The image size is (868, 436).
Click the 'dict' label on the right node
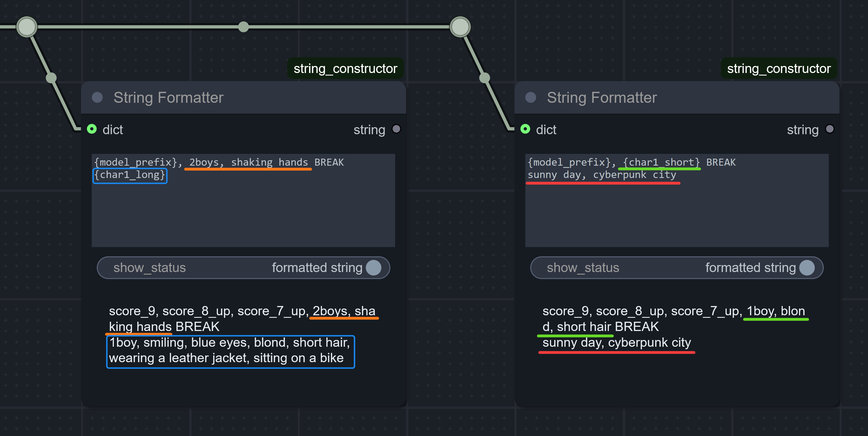pos(546,130)
